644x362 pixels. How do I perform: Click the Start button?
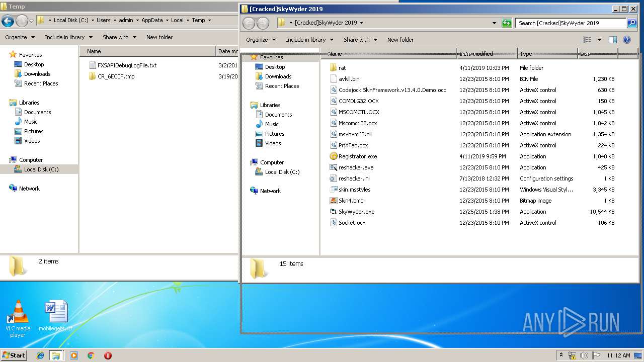point(14,355)
